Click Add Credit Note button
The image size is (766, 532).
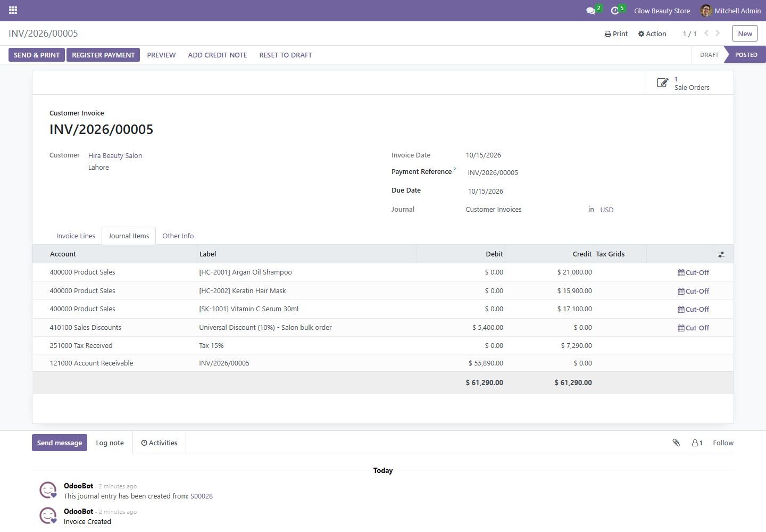(x=218, y=55)
